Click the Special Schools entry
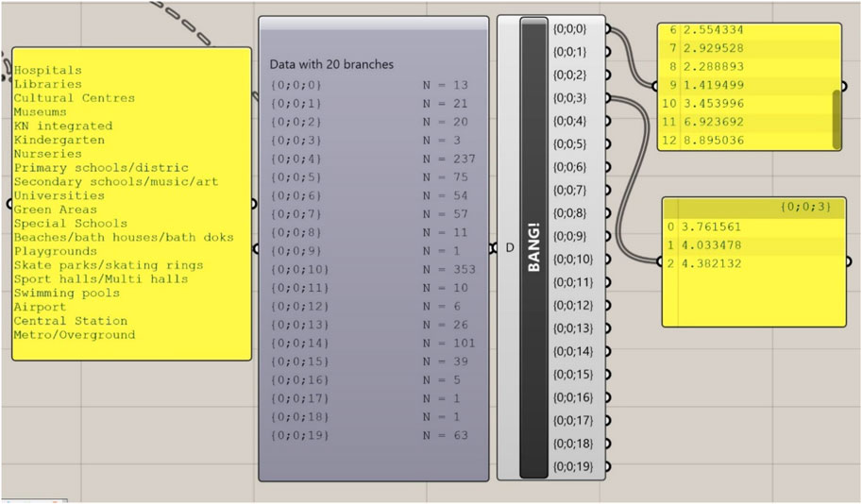Viewport: 862px width, 504px height. click(x=71, y=223)
